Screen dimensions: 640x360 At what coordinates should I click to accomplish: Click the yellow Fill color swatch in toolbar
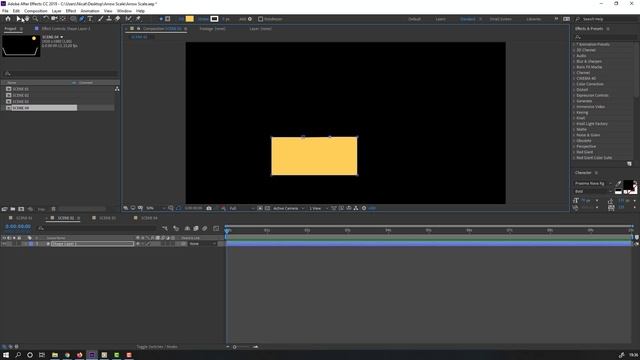click(x=190, y=19)
